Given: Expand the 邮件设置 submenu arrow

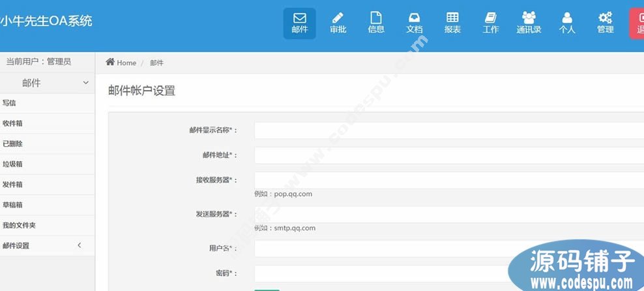Looking at the screenshot, I should [x=80, y=245].
